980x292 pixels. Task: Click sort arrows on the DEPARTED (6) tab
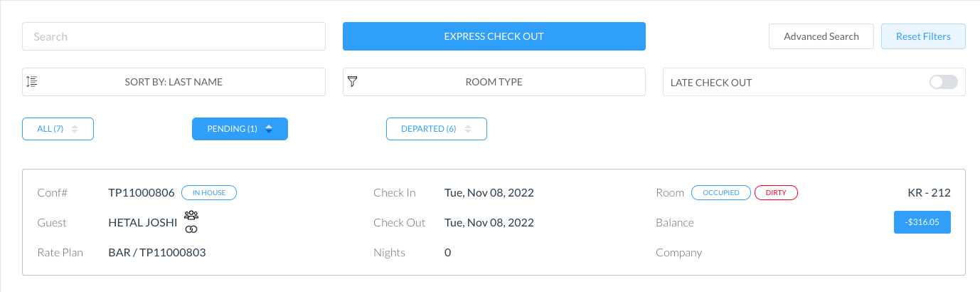point(468,129)
